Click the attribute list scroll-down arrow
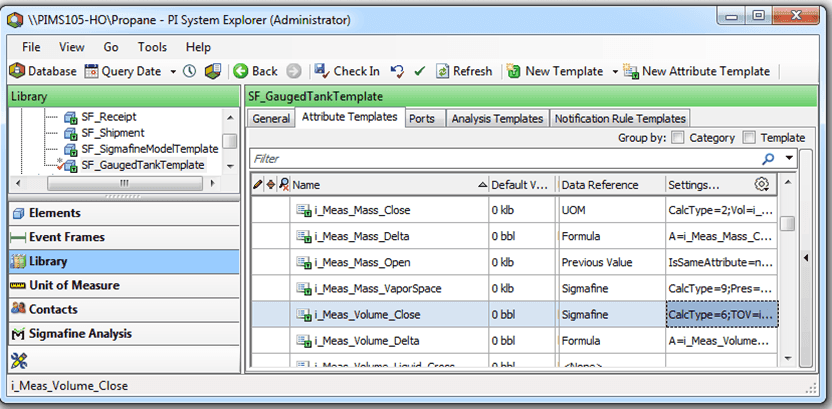This screenshot has height=409, width=832. point(787,359)
